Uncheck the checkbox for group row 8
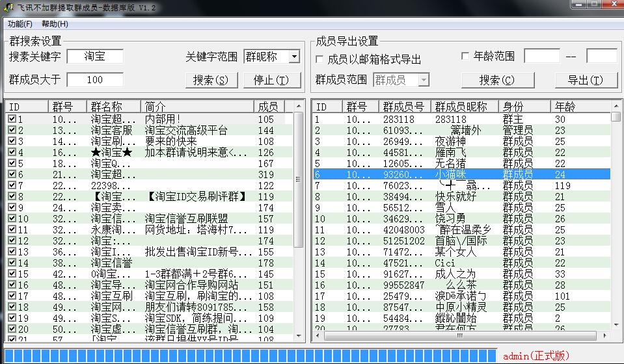Viewport: 624px width, 364px height. 12,197
